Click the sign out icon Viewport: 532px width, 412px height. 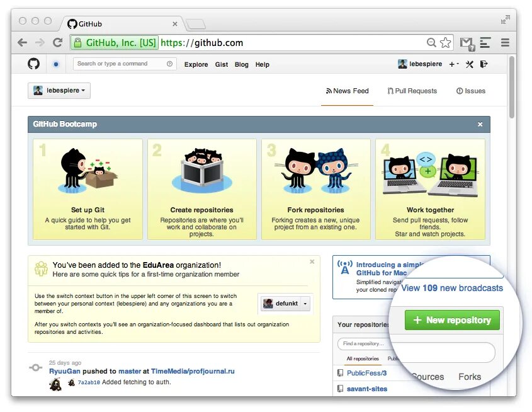pos(484,64)
